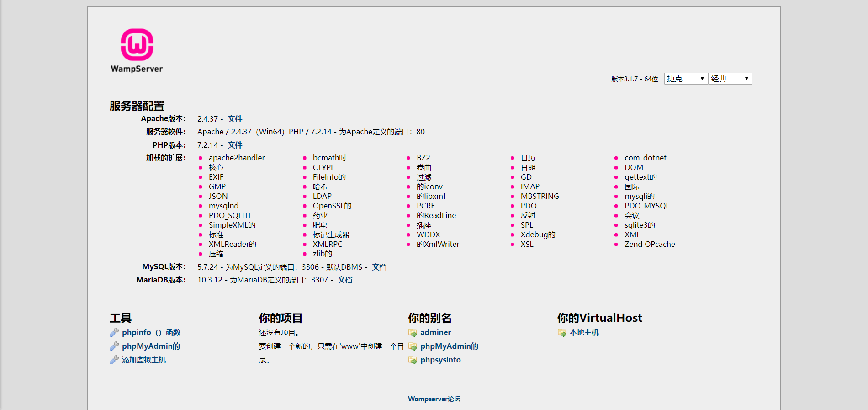Click the version text 版本3.1.7 - 64位
This screenshot has width=868, height=410.
coord(635,79)
